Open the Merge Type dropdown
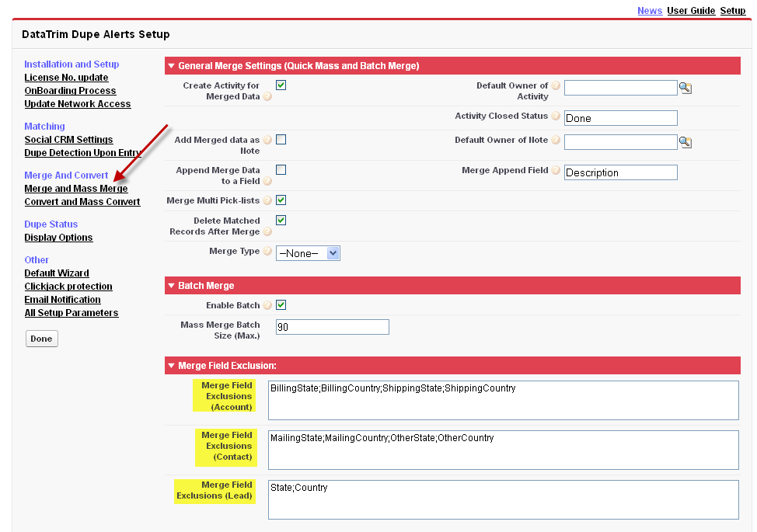The image size is (757, 532). [308, 253]
